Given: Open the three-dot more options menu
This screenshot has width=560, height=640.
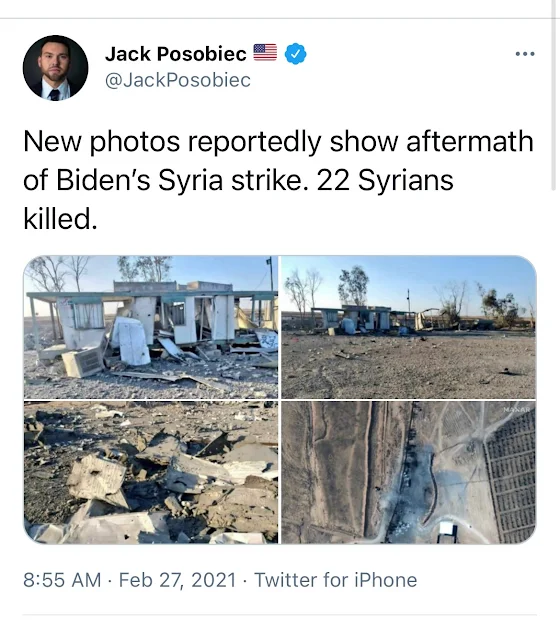Looking at the screenshot, I should click(x=525, y=54).
